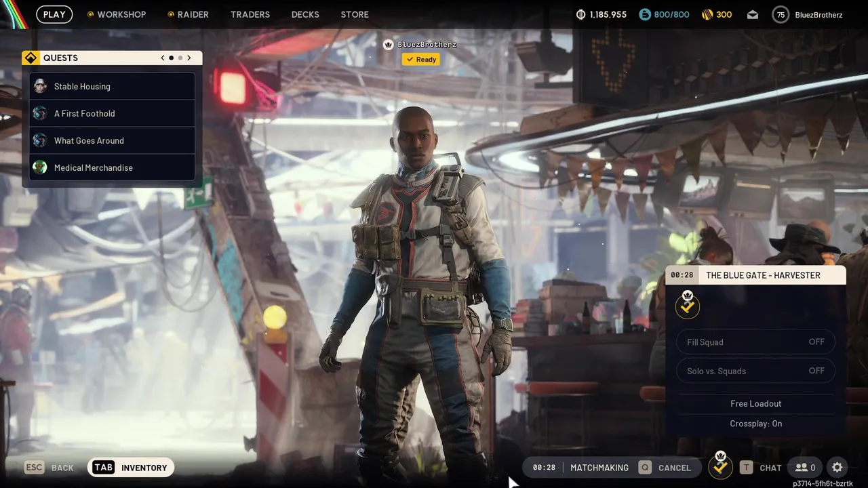Open the DECKS tab
Image resolution: width=868 pixels, height=488 pixels.
pos(305,14)
